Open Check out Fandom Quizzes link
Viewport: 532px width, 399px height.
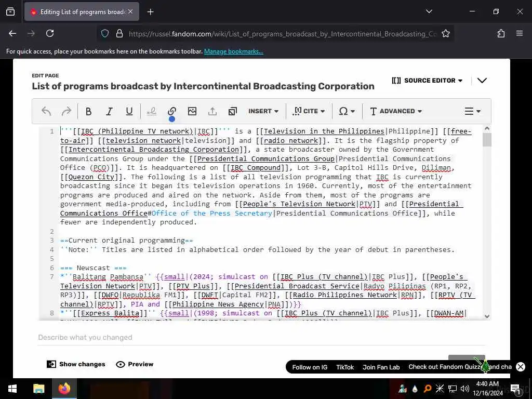(460, 367)
